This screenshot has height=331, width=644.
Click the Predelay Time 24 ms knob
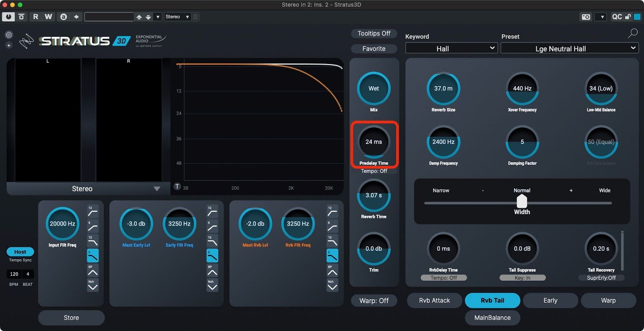point(374,142)
